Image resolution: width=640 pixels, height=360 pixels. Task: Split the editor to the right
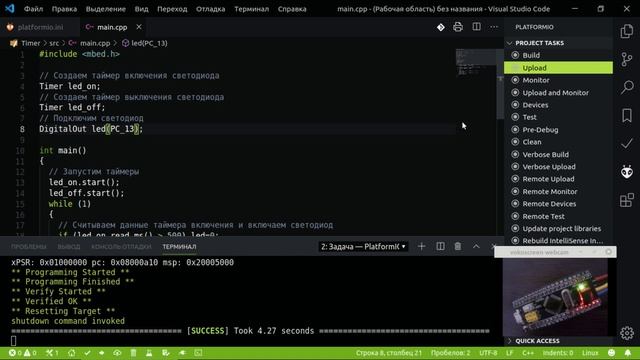(x=476, y=27)
